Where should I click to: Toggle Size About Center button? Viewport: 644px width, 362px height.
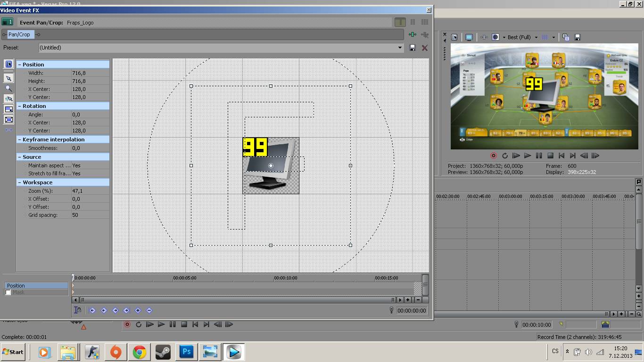8,119
